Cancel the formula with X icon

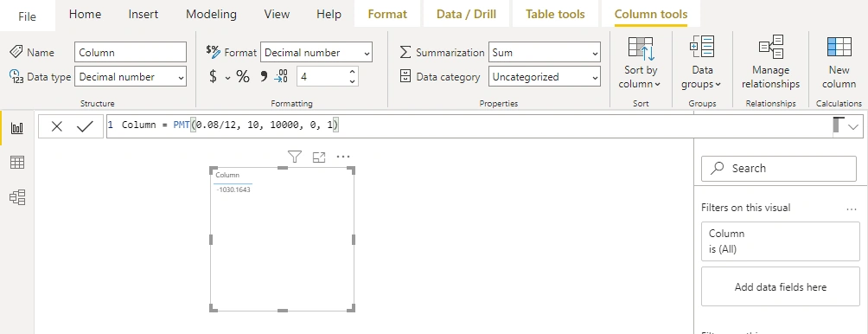[x=56, y=127]
